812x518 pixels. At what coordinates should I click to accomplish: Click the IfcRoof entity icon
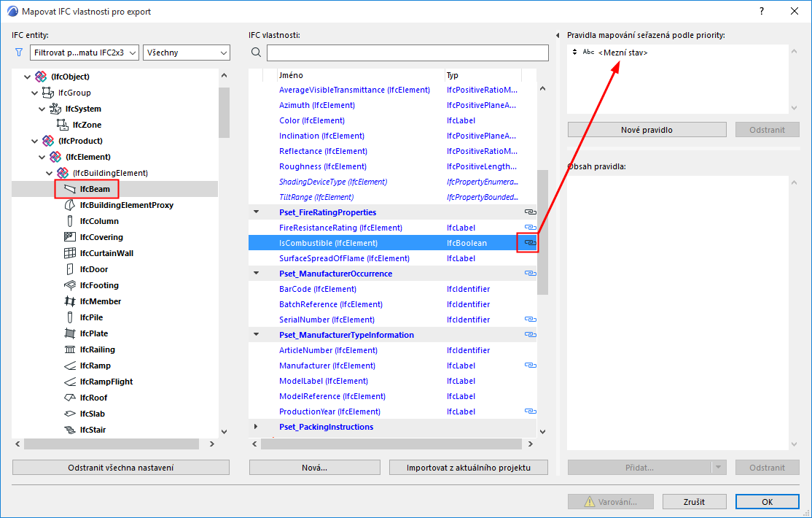click(70, 398)
